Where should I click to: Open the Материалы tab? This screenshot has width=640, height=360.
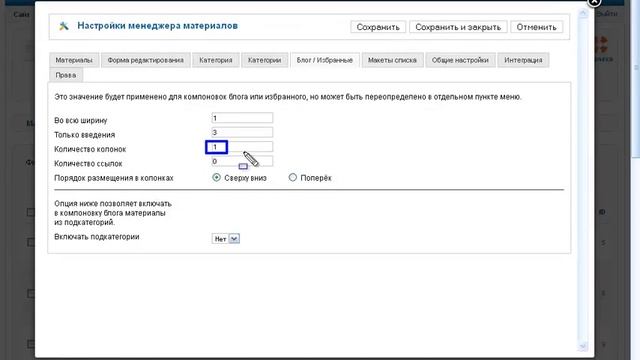pos(74,60)
